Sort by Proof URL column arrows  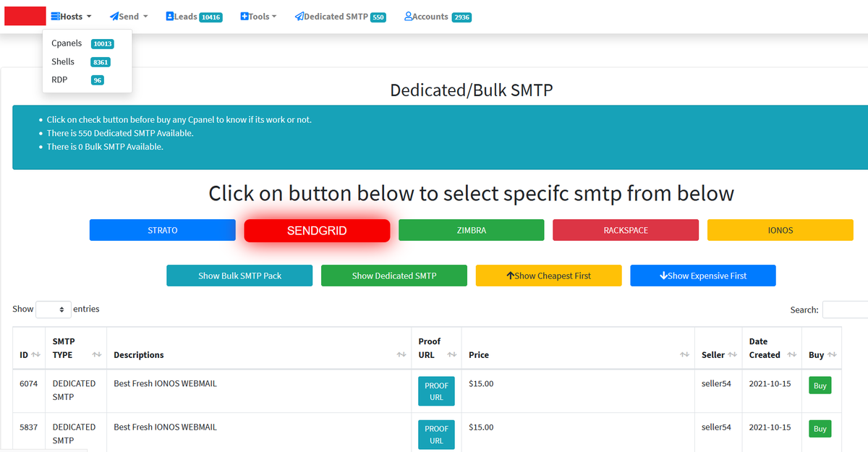pyautogui.click(x=452, y=354)
